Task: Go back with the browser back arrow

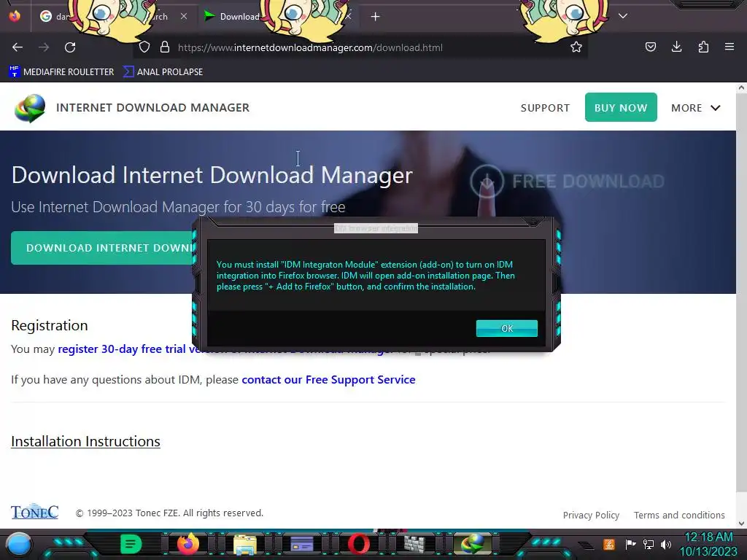Action: [18, 47]
